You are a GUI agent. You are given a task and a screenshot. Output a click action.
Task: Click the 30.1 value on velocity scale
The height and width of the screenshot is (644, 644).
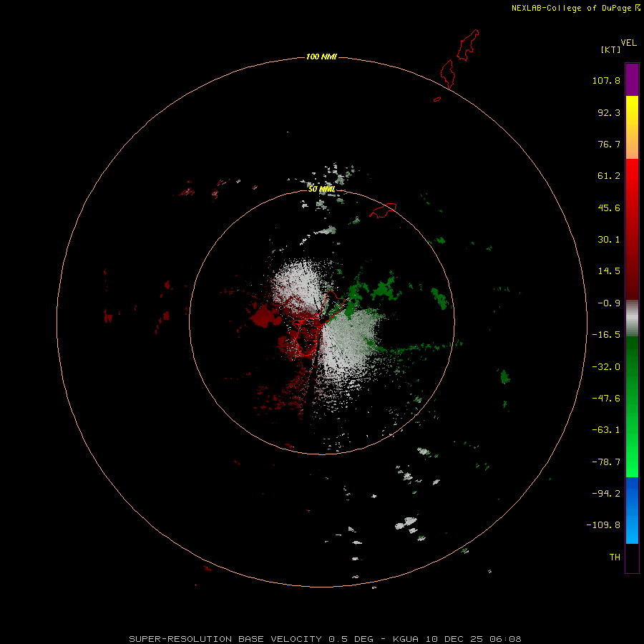tap(609, 240)
